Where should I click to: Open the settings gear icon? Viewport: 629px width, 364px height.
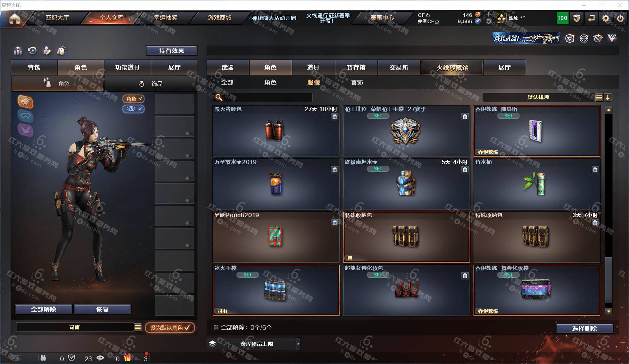606,18
